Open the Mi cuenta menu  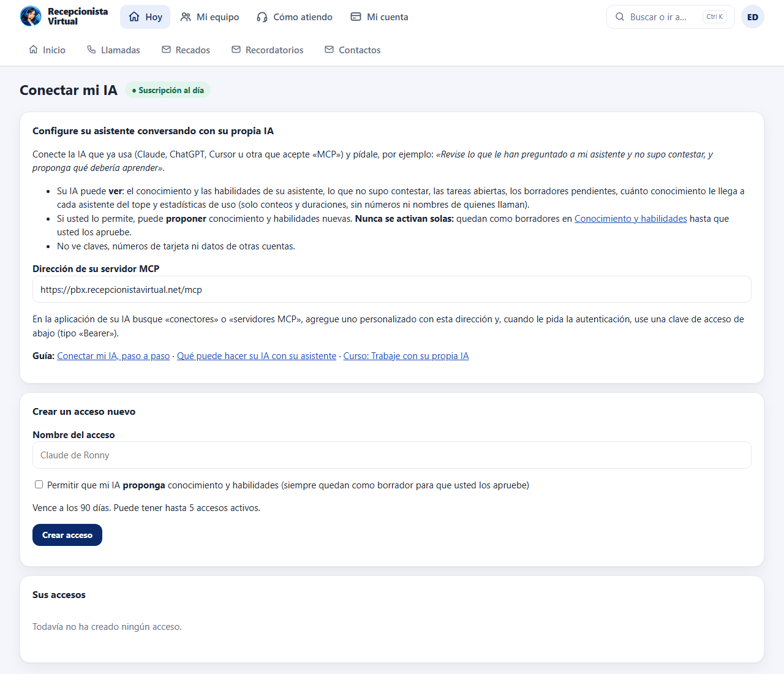coord(379,17)
